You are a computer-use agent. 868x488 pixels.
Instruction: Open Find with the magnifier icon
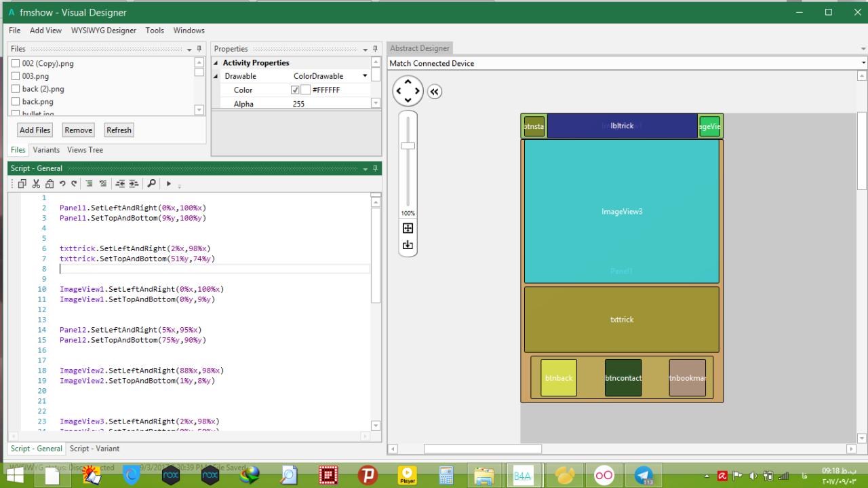[151, 184]
